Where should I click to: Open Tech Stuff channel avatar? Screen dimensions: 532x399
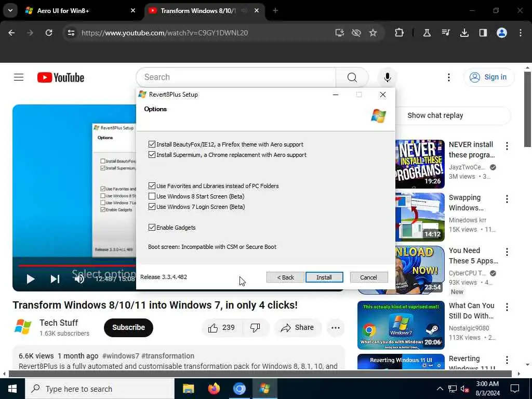coord(23,327)
